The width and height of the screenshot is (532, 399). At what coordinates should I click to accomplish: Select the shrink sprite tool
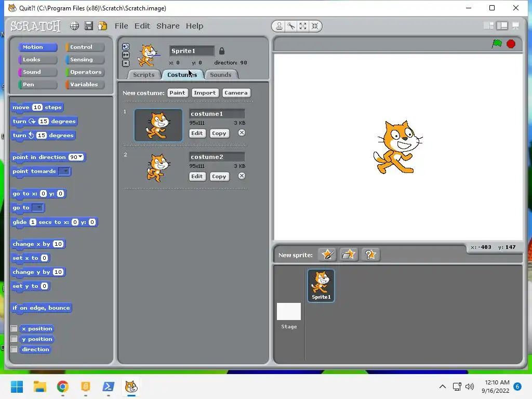[315, 26]
